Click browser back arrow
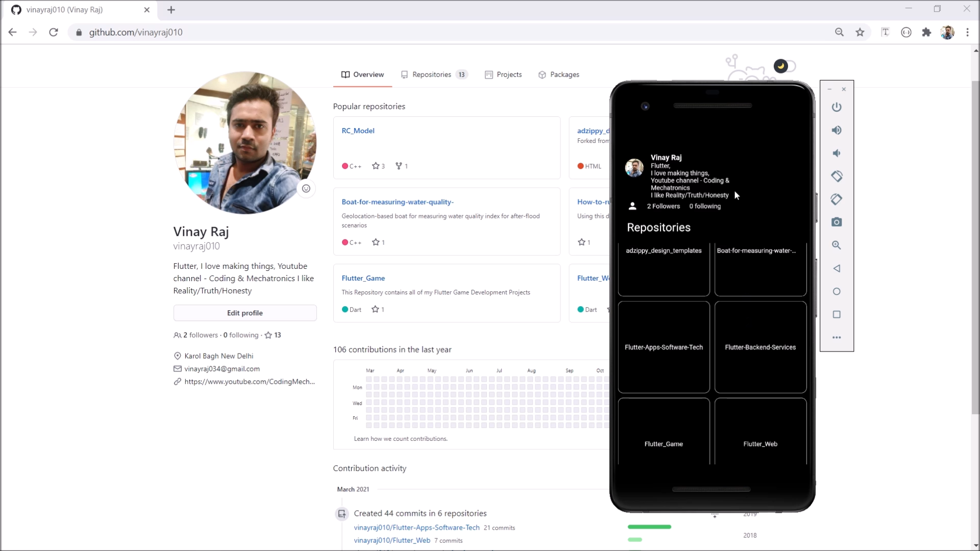Screen dimensions: 980x551 (x=13, y=32)
